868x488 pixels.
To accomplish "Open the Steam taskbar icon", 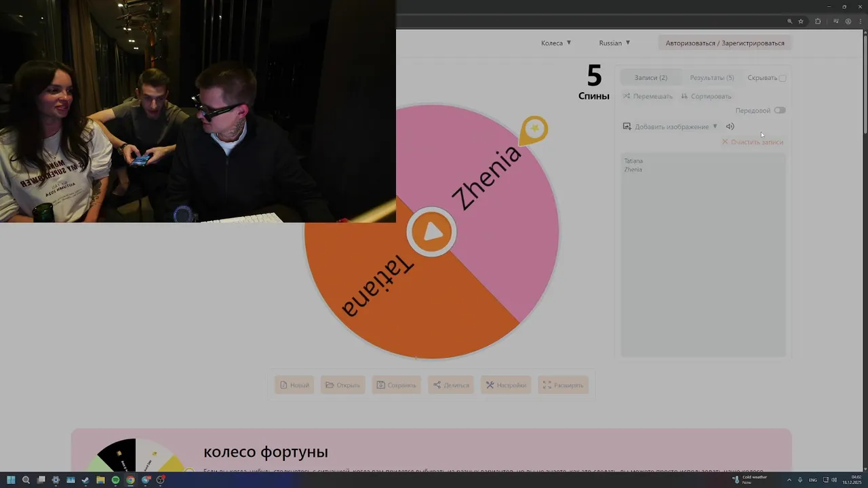I will tap(85, 480).
